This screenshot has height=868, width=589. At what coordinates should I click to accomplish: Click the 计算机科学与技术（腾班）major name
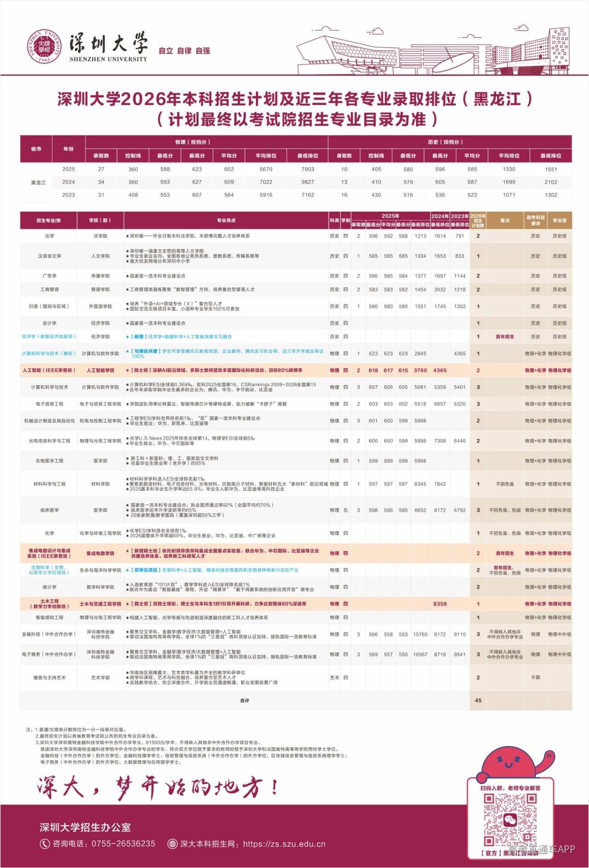49,354
